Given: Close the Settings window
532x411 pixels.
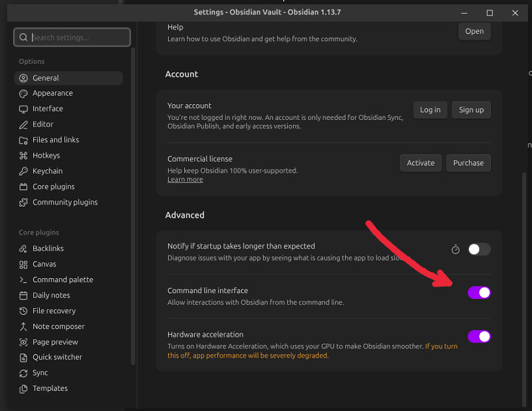Looking at the screenshot, I should point(515,13).
